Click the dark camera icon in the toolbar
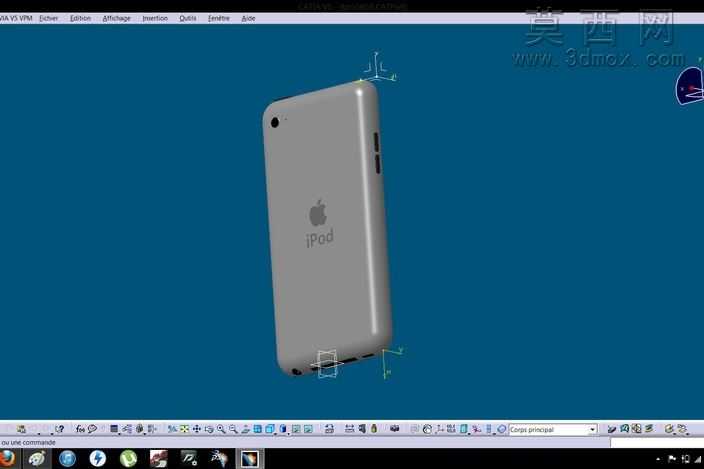 (x=395, y=429)
